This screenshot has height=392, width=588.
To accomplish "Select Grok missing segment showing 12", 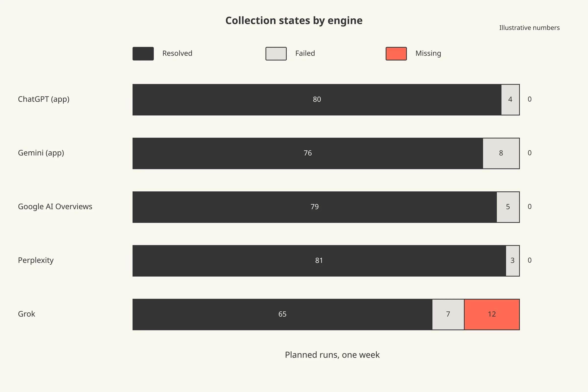I will [492, 315].
